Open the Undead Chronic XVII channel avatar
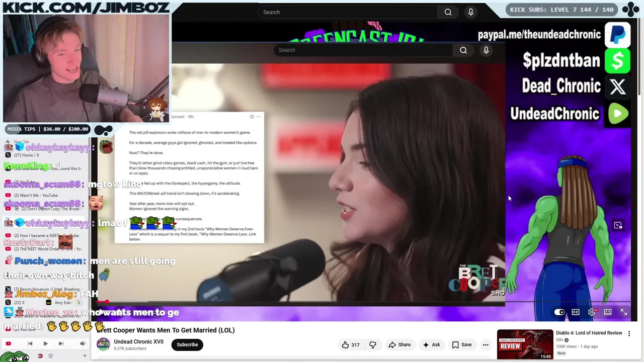 [103, 344]
